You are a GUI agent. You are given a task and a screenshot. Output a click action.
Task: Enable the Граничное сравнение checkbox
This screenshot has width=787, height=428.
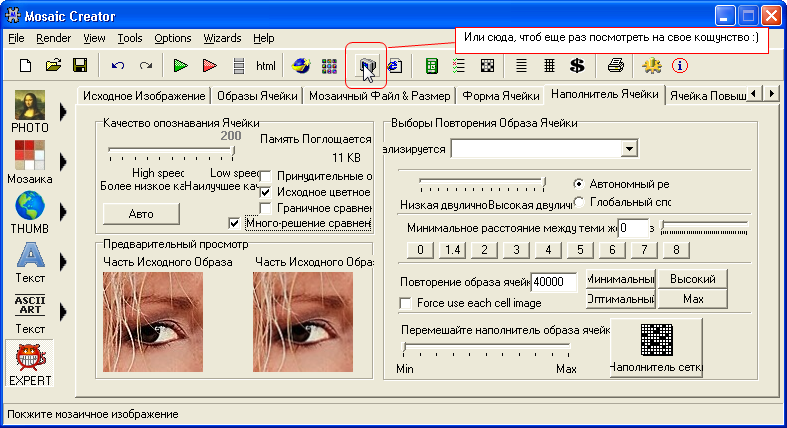click(x=266, y=208)
